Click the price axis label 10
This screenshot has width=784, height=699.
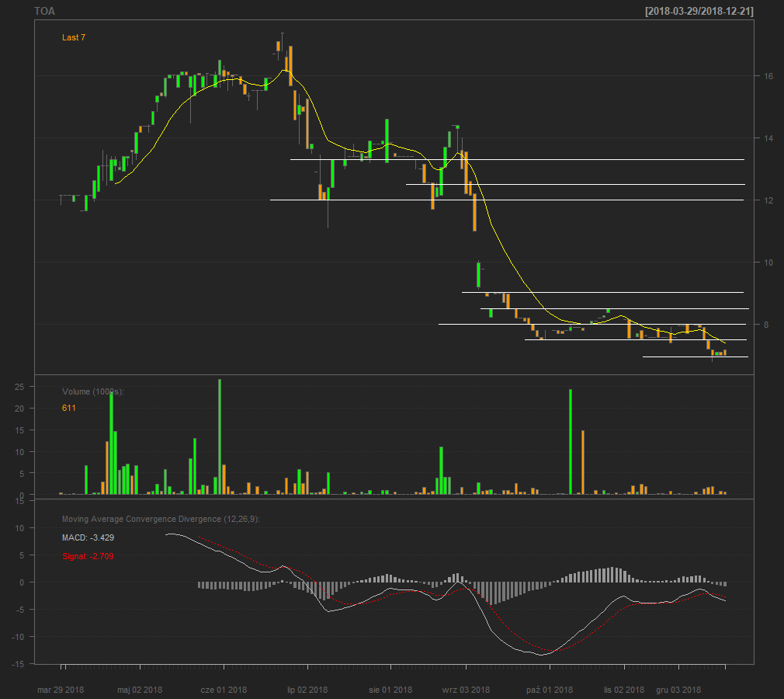768,263
